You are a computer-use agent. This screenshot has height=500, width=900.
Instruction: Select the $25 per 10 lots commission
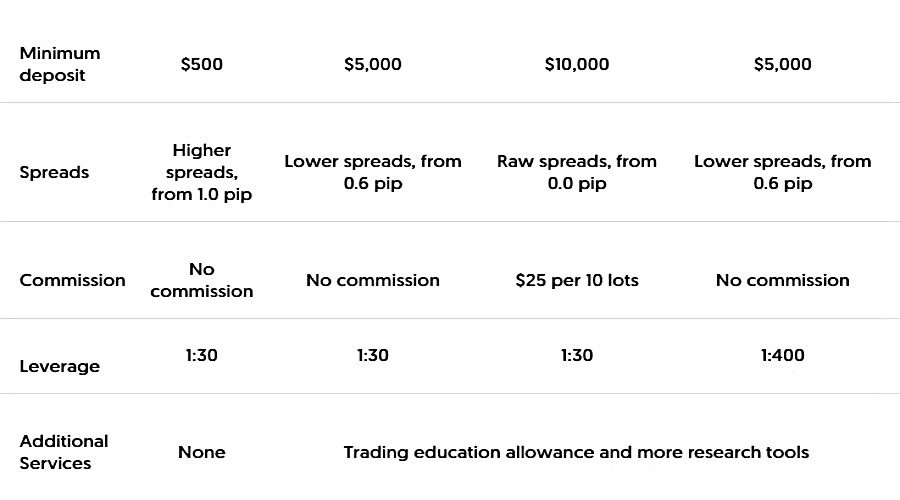tap(577, 280)
